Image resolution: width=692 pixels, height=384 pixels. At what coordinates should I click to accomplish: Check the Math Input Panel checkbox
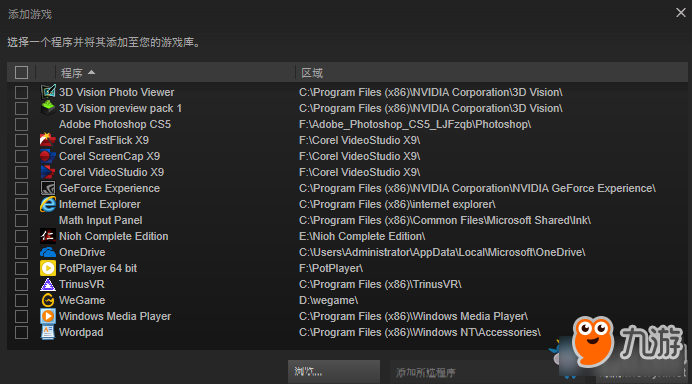[21, 220]
